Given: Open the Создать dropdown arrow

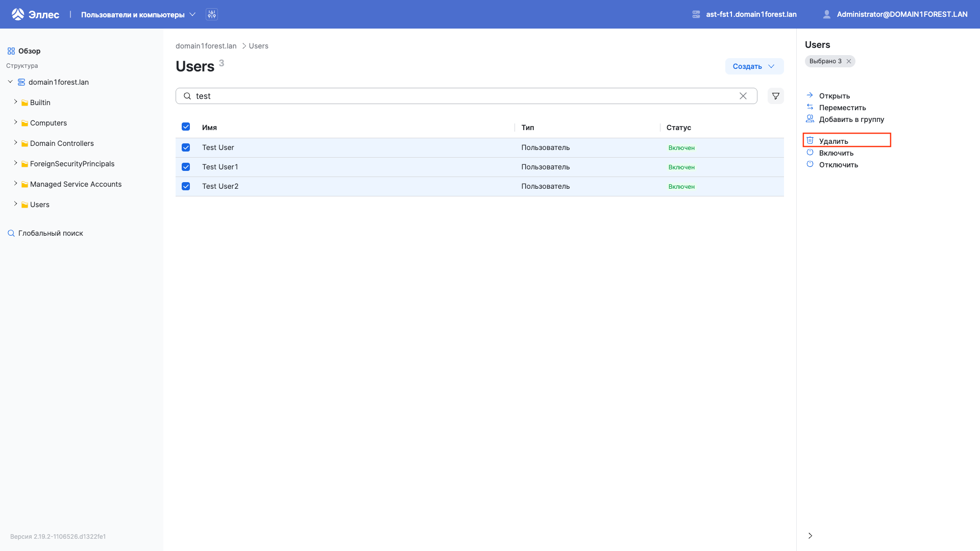Looking at the screenshot, I should 771,66.
